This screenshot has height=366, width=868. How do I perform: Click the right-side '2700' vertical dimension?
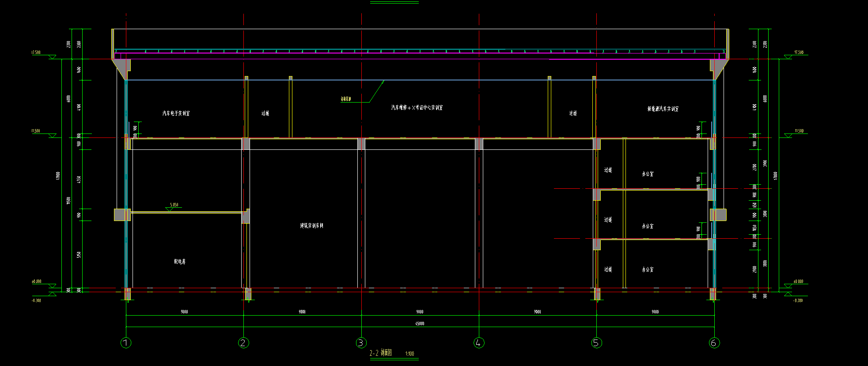(754, 167)
